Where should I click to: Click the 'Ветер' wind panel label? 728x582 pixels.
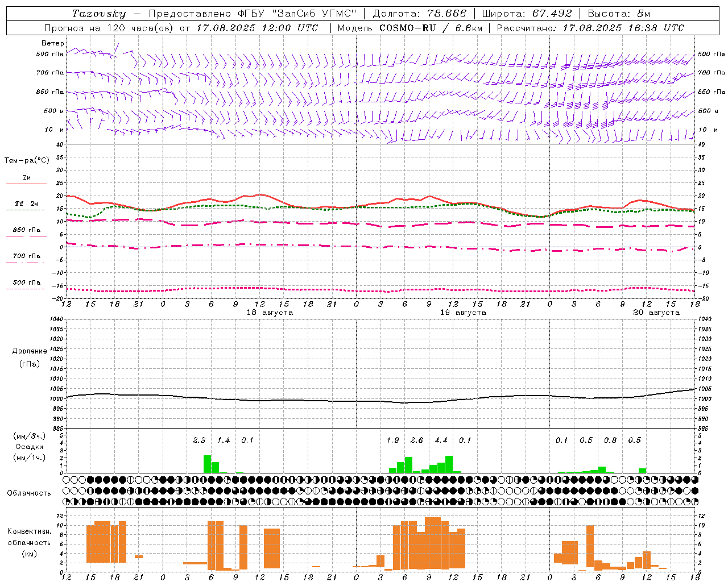point(53,43)
